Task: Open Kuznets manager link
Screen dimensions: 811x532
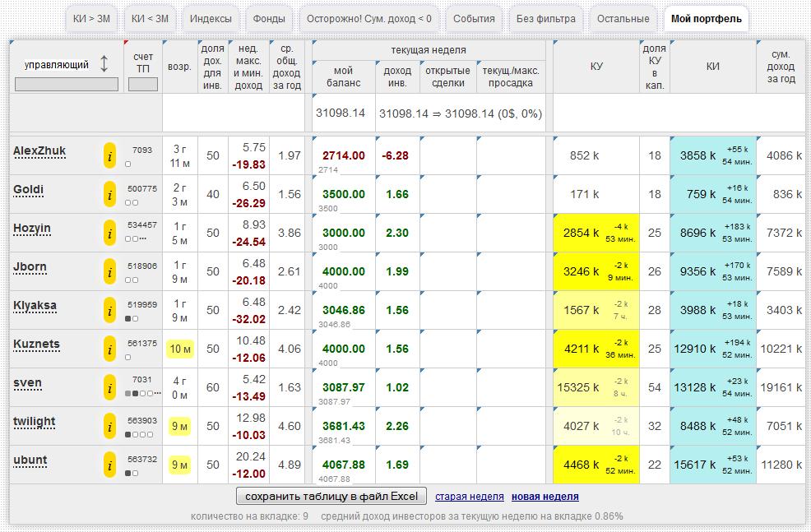Action: (x=36, y=344)
